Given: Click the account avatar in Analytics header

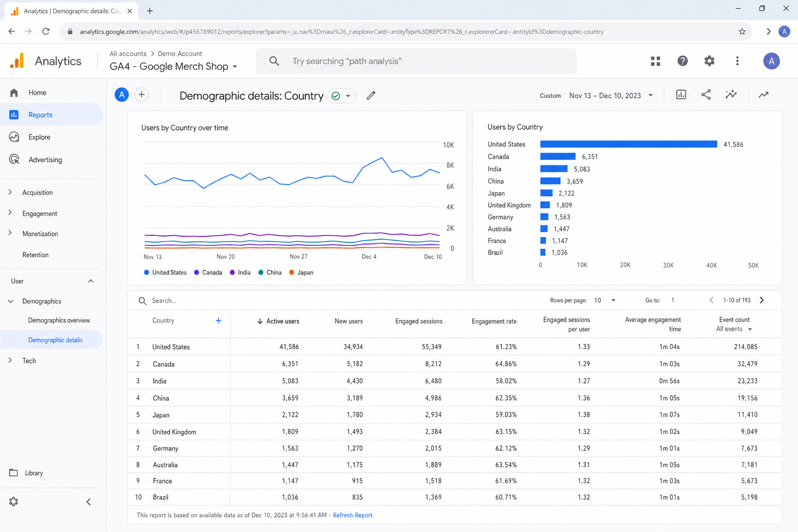Looking at the screenshot, I should (x=772, y=61).
